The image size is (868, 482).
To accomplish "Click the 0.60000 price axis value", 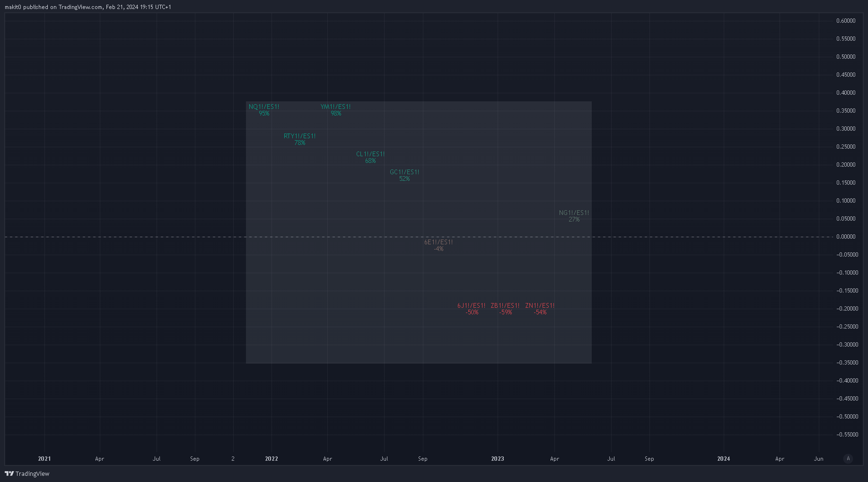I will point(846,21).
